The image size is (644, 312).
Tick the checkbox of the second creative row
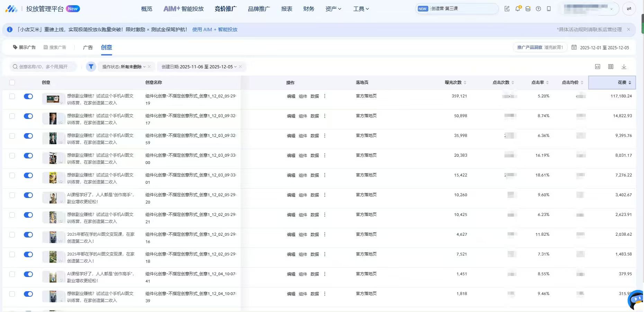(x=12, y=116)
